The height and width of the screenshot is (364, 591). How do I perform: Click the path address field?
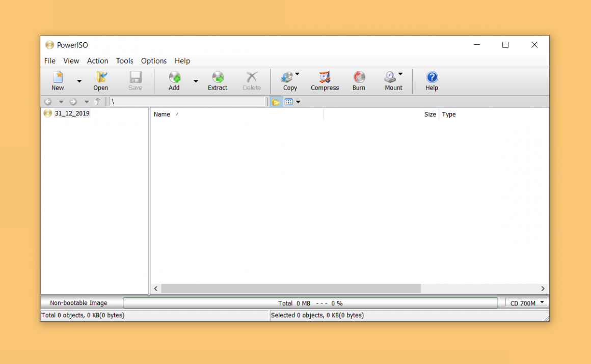pyautogui.click(x=187, y=102)
